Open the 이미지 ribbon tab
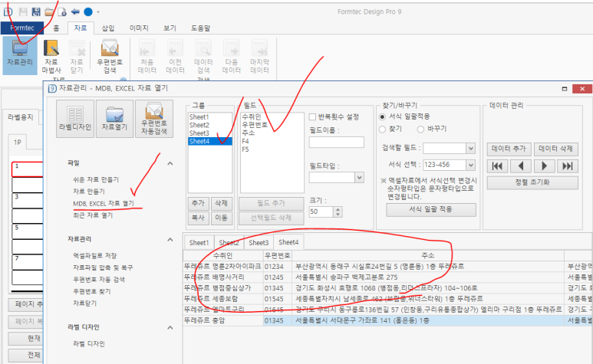 click(139, 28)
